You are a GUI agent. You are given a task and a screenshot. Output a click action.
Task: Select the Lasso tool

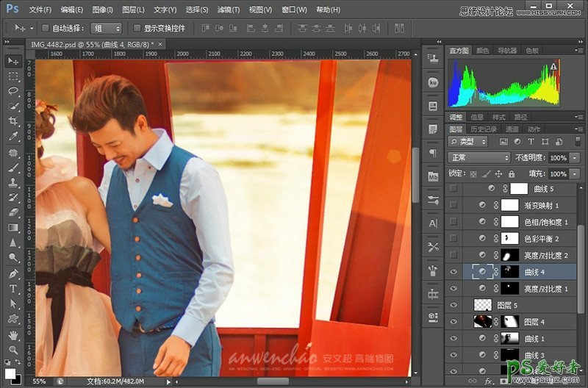[13, 91]
